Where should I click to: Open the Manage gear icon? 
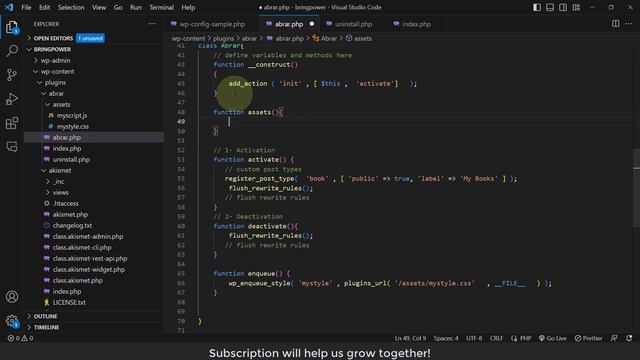pos(12,321)
